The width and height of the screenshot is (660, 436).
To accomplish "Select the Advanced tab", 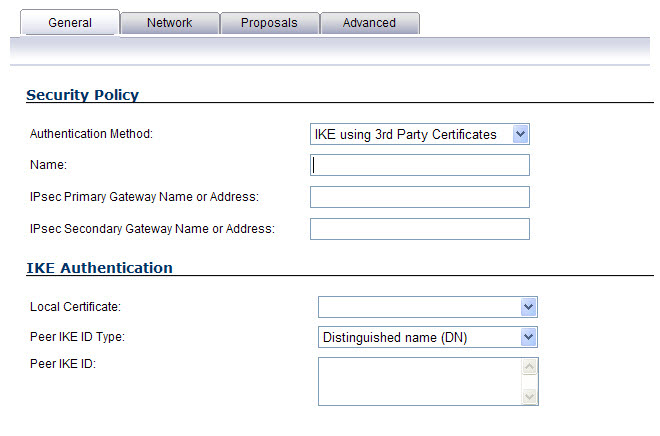I will 370,23.
